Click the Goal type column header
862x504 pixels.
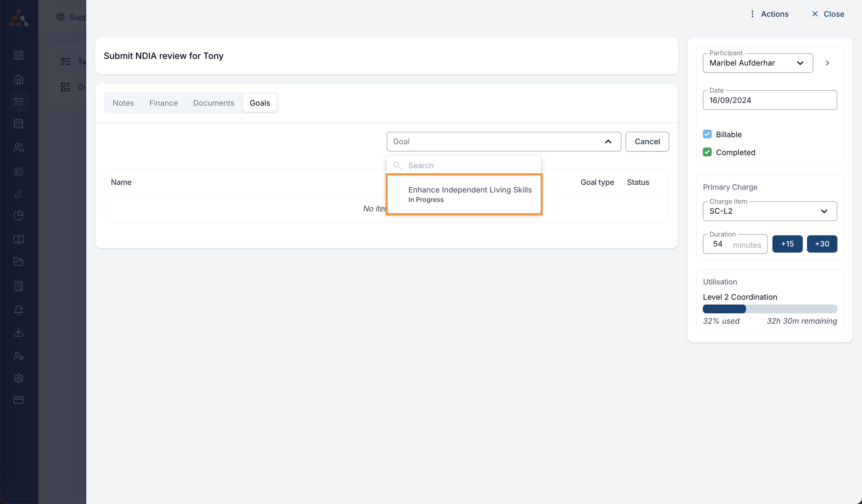coord(597,182)
